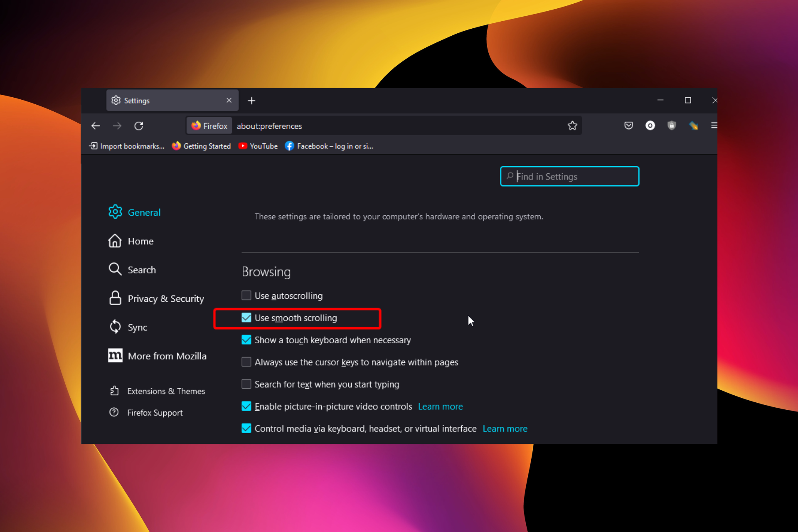The width and height of the screenshot is (798, 532).
Task: Disable Use smooth scrolling checkbox
Action: [x=246, y=318]
